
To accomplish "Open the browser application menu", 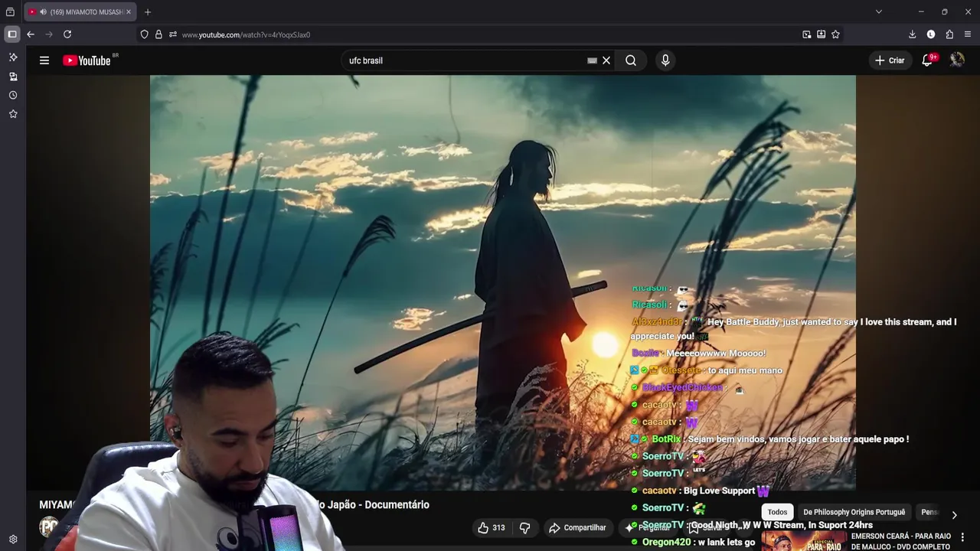I will 968,34.
